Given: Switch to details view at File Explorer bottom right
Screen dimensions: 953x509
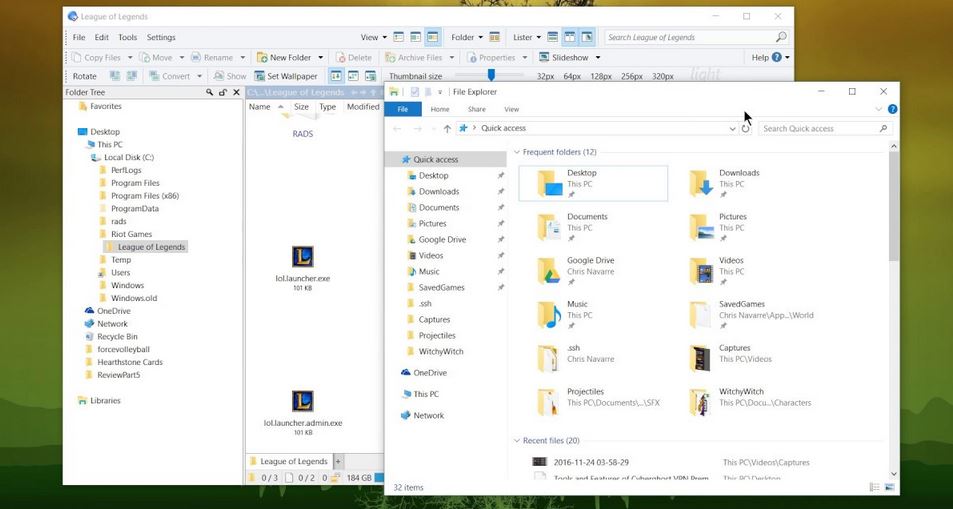Looking at the screenshot, I should click(875, 487).
